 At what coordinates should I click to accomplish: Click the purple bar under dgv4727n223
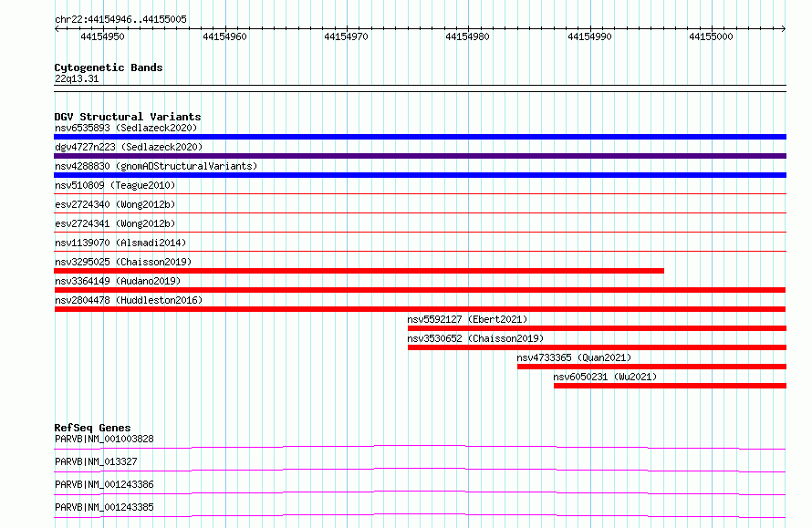click(420, 156)
